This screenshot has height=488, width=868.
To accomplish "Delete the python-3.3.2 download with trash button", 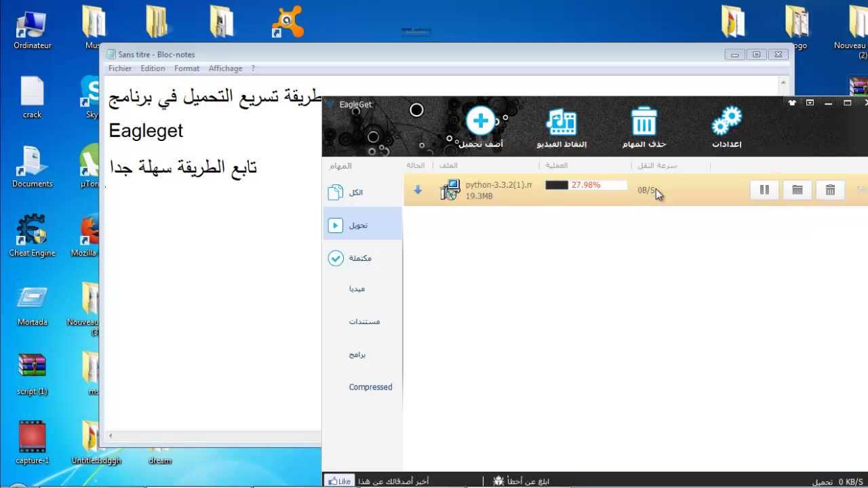I will click(x=830, y=190).
